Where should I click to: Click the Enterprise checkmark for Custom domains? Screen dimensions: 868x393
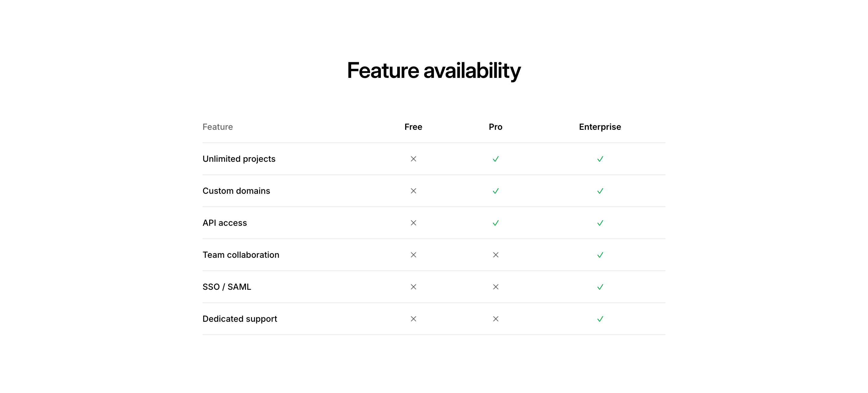600,191
